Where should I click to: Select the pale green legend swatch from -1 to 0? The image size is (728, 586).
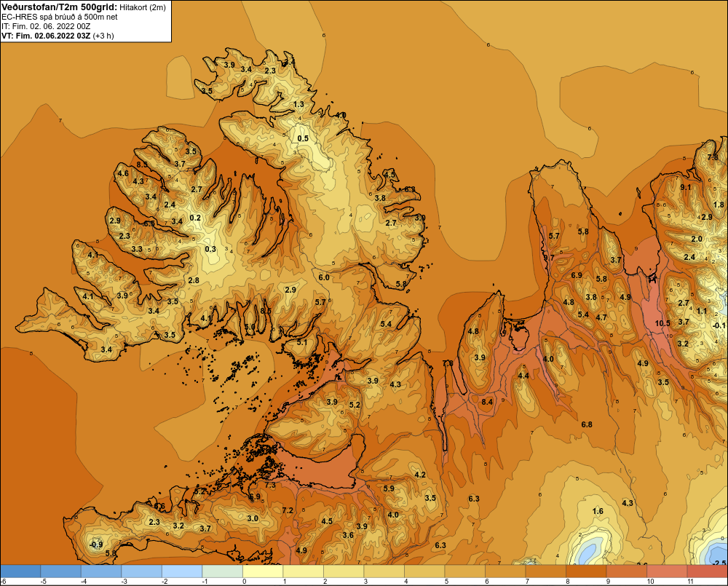pyautogui.click(x=222, y=571)
